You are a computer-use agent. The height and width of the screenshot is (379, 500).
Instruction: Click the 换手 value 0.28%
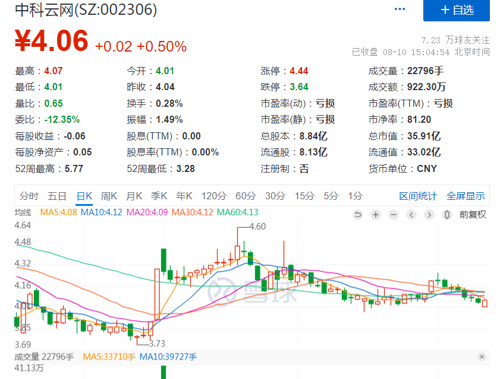pos(169,103)
